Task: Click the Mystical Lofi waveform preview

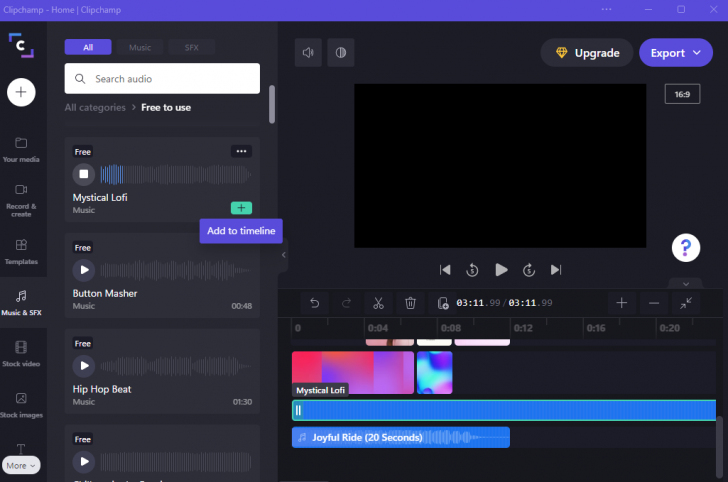Action: point(176,175)
